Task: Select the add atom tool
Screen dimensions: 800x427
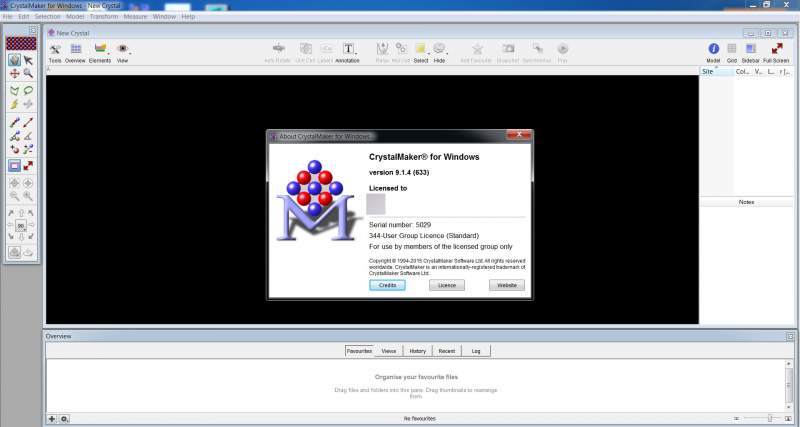Action: tap(14, 149)
